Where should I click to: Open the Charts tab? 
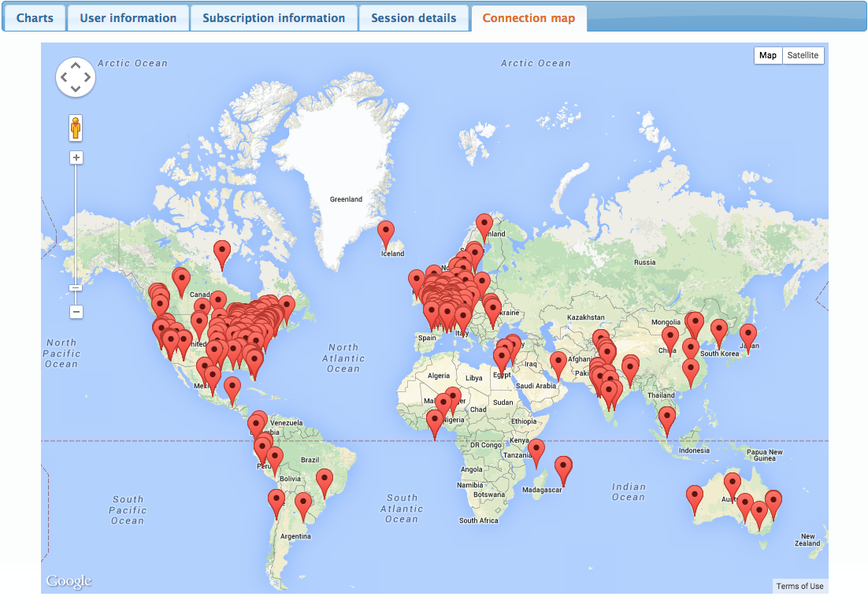pos(35,17)
